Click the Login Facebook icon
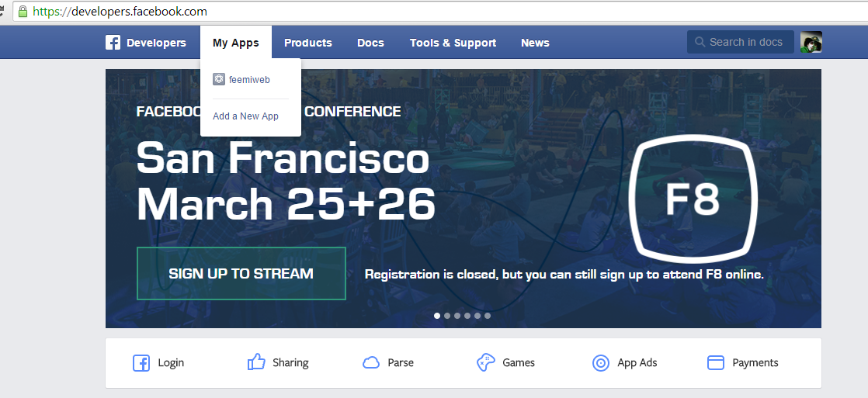The height and width of the screenshot is (398, 868). (x=141, y=363)
